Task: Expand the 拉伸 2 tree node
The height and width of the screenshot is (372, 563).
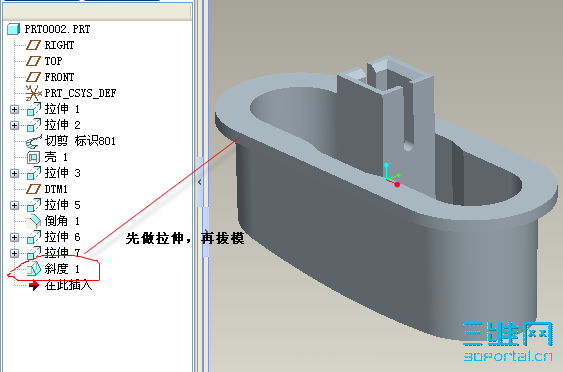Action: click(14, 125)
